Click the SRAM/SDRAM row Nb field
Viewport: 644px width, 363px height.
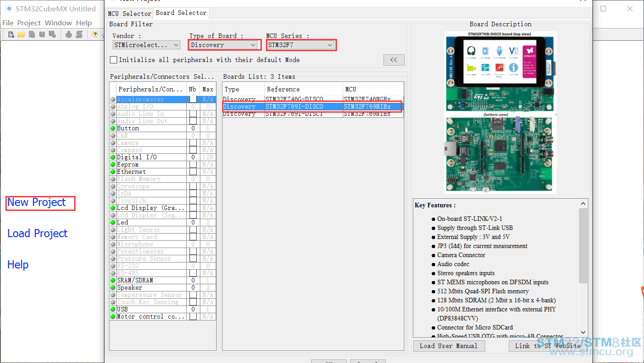(x=193, y=281)
